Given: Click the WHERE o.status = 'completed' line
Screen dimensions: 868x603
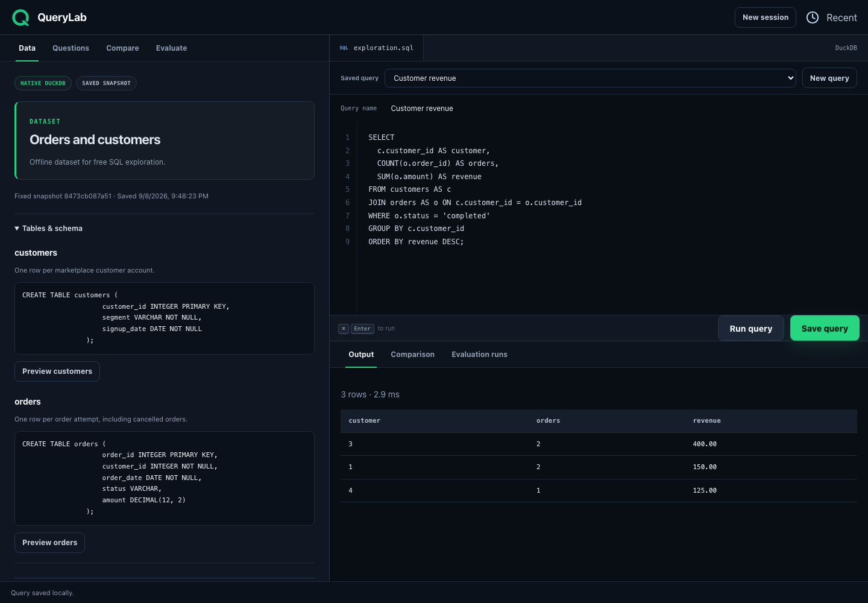Looking at the screenshot, I should 429,216.
